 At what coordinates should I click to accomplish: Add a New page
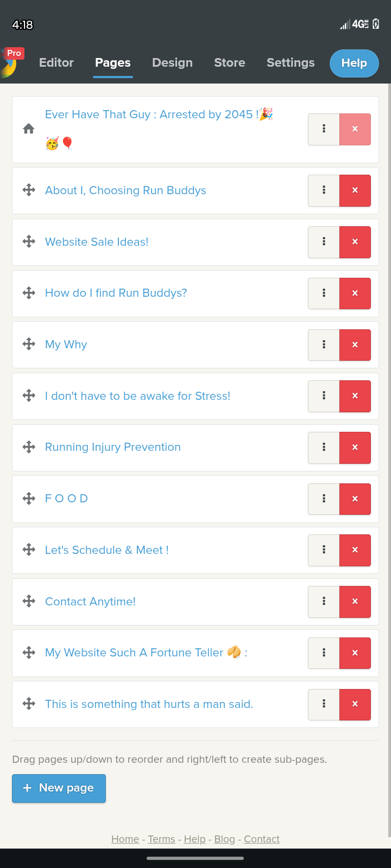[x=59, y=788]
